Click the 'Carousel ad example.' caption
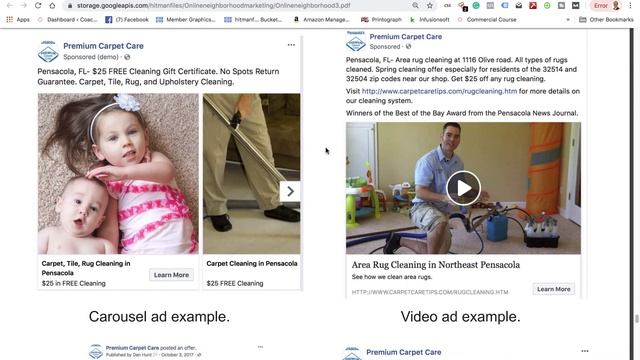Screen dimensions: 640x360 159,316
